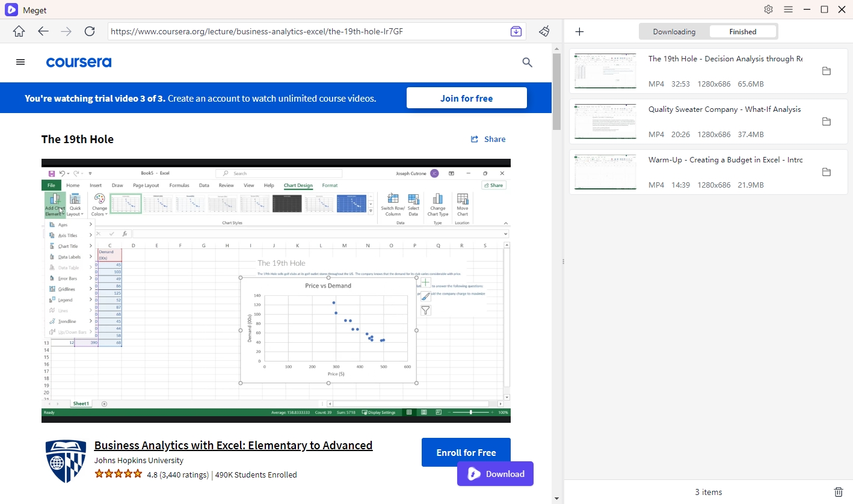Open folder for The 19th Hole video
This screenshot has width=853, height=504.
coord(827,71)
